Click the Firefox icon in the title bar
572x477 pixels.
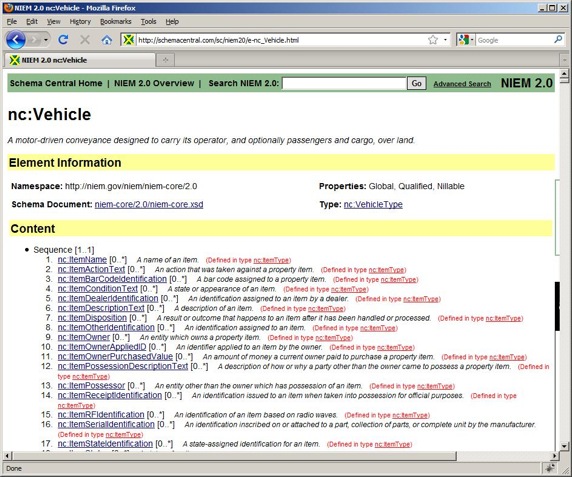pyautogui.click(x=9, y=8)
